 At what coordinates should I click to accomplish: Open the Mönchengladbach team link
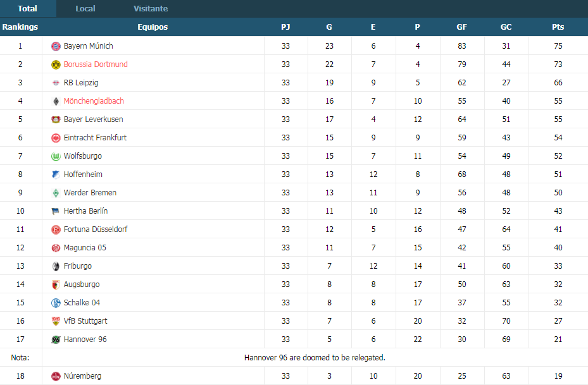click(x=94, y=101)
